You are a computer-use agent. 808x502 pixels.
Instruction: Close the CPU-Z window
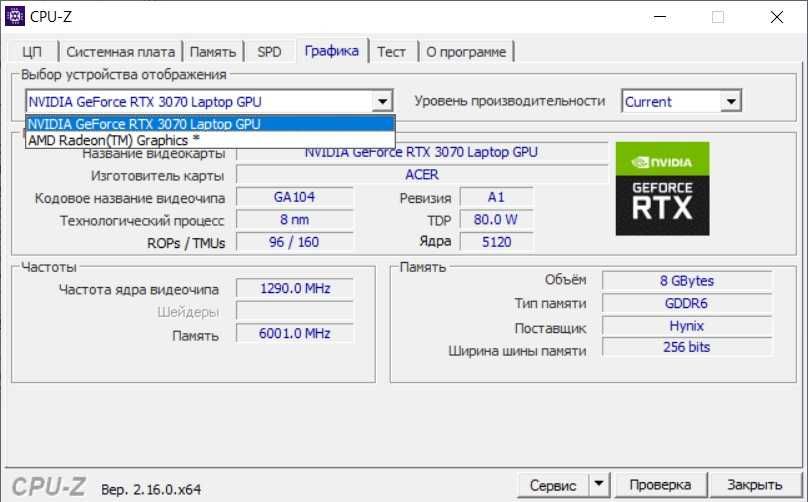tap(777, 17)
